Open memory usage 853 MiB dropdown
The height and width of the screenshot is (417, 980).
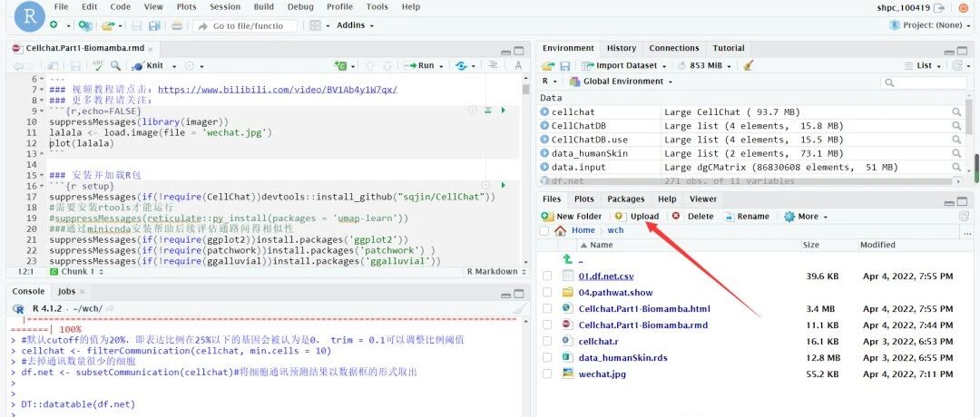pos(706,65)
